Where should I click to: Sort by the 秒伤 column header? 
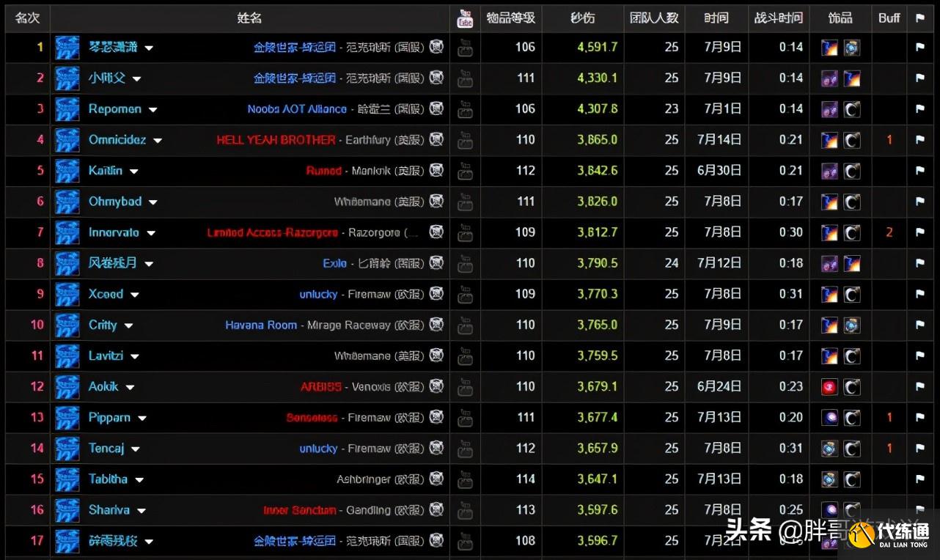coord(582,18)
